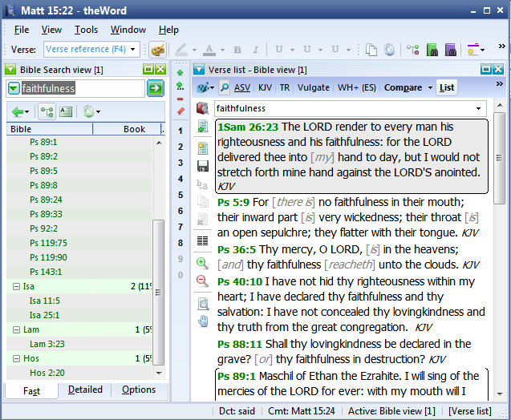Collapse the Lam tree node
The image size is (511, 420).
(16, 329)
